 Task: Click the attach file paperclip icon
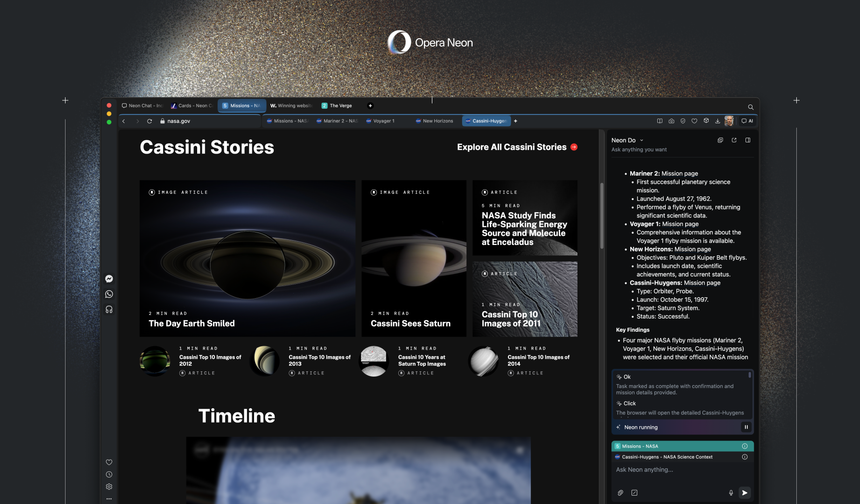point(620,493)
